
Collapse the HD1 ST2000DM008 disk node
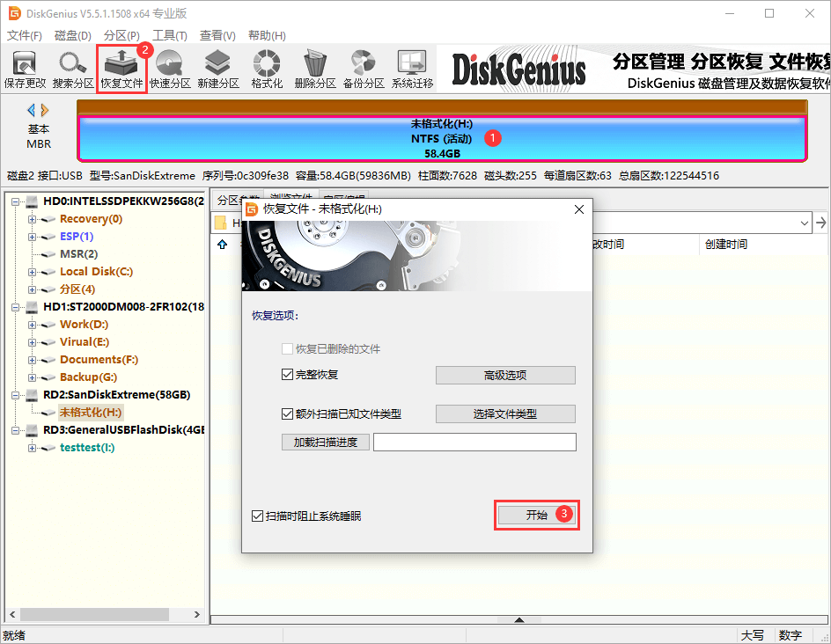coord(15,307)
